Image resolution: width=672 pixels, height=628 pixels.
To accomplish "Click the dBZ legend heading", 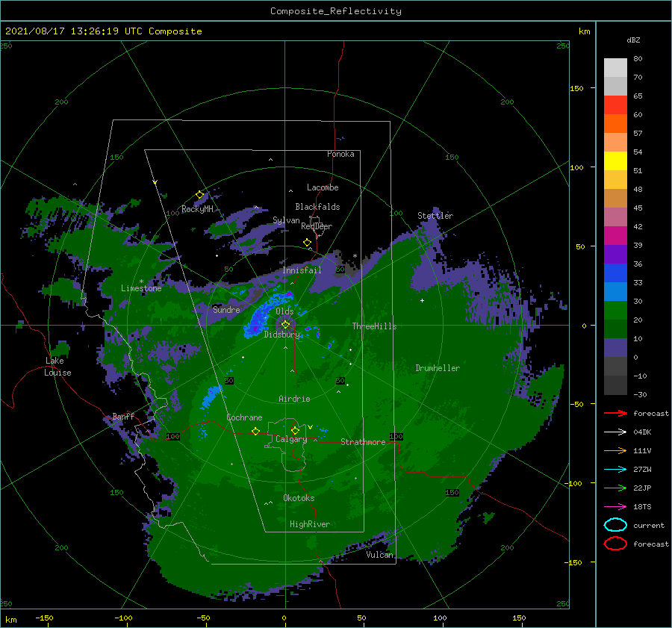I will [x=633, y=40].
